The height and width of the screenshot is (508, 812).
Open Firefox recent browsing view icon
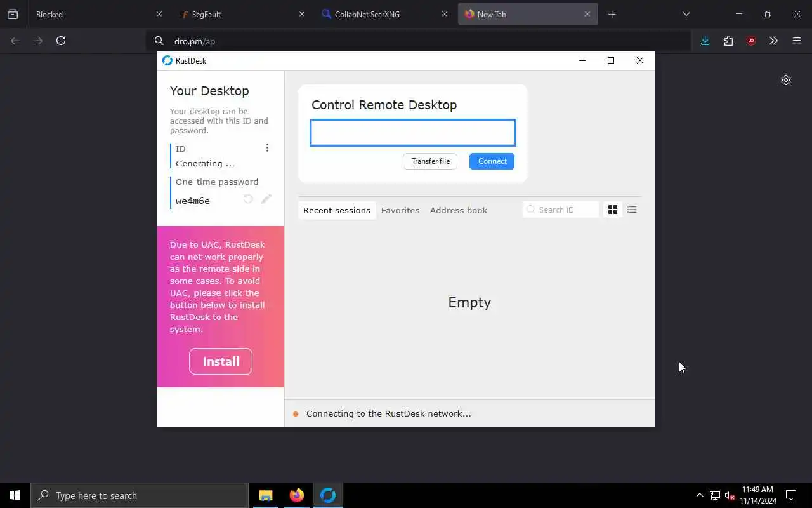coord(13,14)
